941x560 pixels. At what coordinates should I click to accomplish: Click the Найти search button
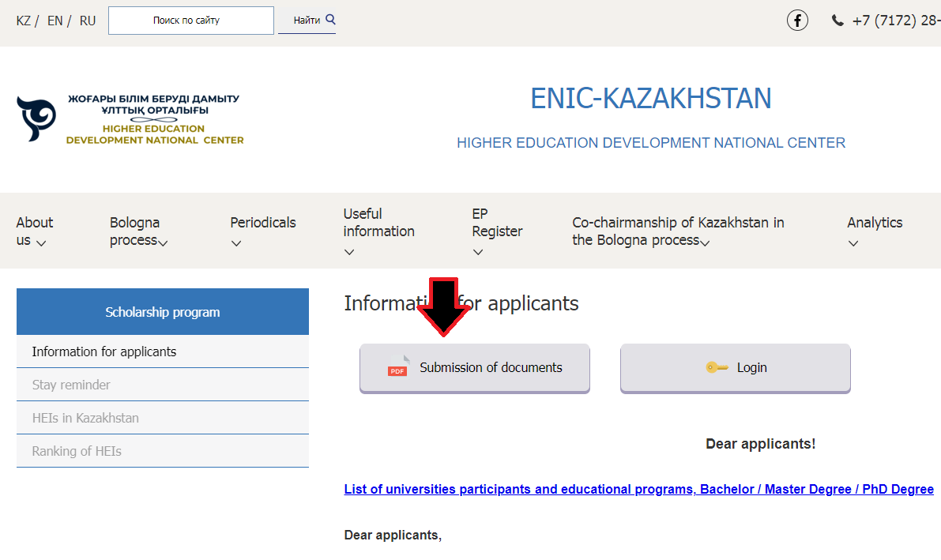(x=307, y=21)
